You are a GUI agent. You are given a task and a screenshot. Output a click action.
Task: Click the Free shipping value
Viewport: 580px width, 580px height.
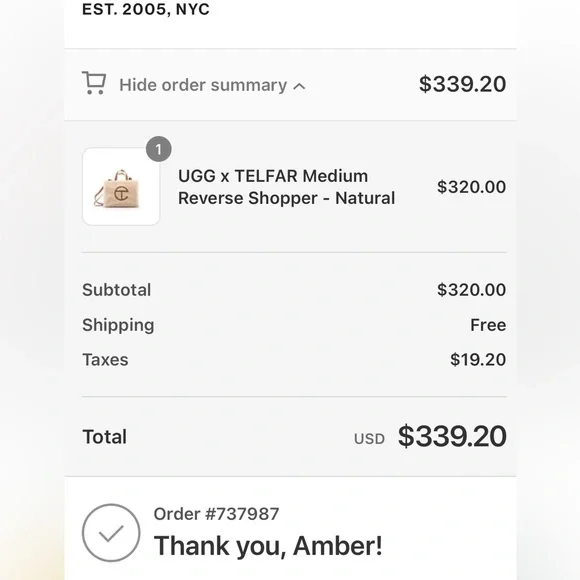[x=488, y=325]
